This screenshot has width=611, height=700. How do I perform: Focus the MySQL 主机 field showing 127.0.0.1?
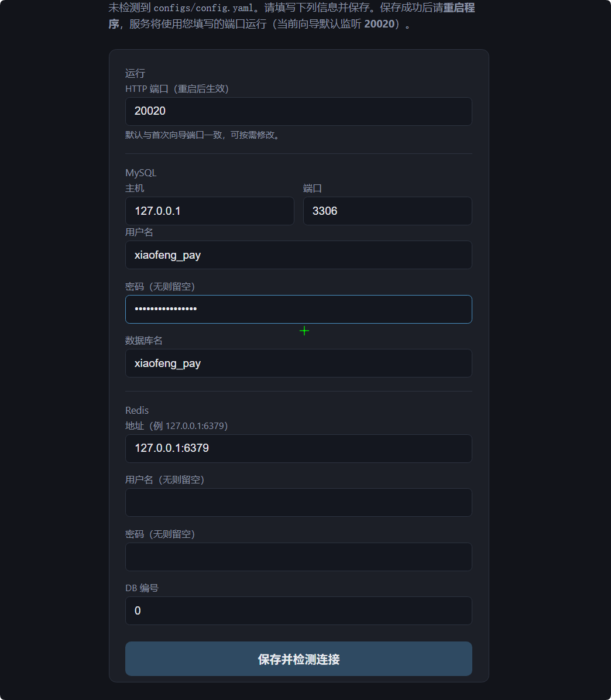coord(210,211)
